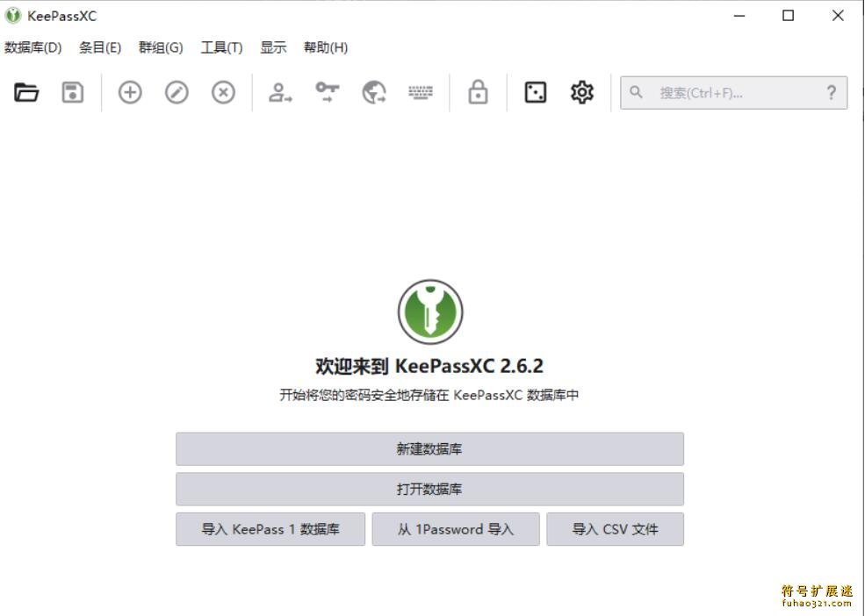The height and width of the screenshot is (616, 865).
Task: Maximize the KeePassXC window
Action: pos(789,16)
